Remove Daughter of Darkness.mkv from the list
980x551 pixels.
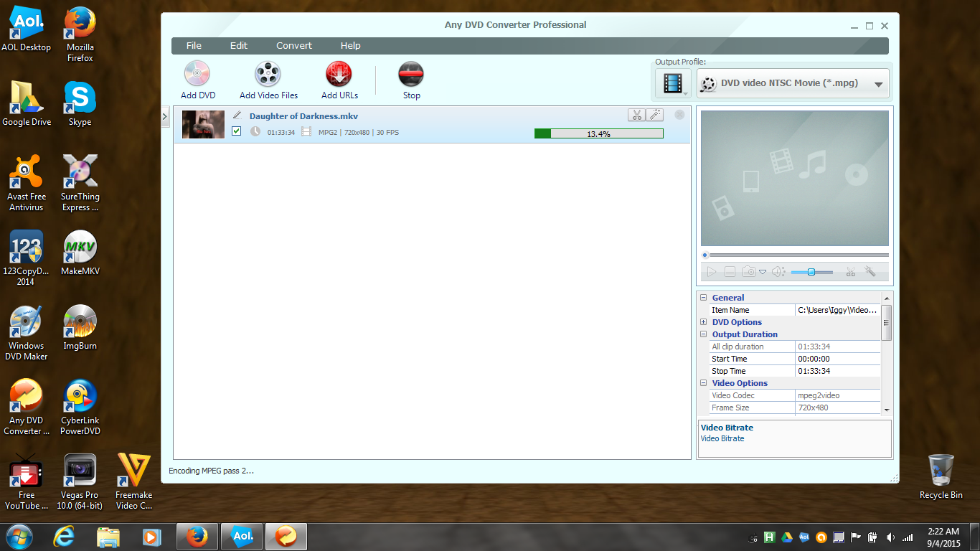[x=679, y=115]
